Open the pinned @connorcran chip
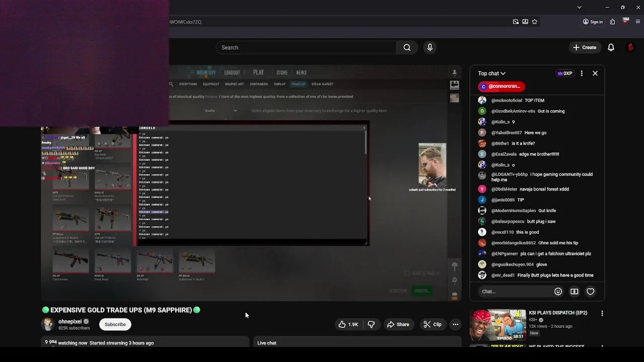644x362 pixels. [x=501, y=86]
